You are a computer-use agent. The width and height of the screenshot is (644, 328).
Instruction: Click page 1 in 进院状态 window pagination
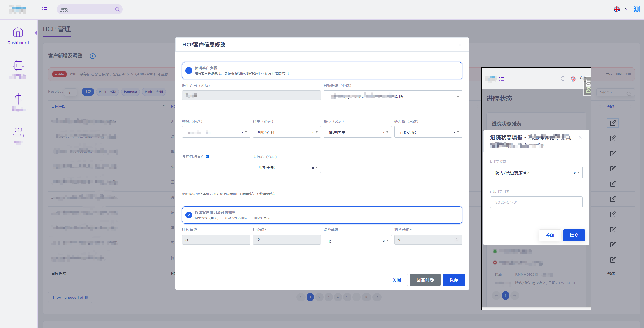click(505, 296)
